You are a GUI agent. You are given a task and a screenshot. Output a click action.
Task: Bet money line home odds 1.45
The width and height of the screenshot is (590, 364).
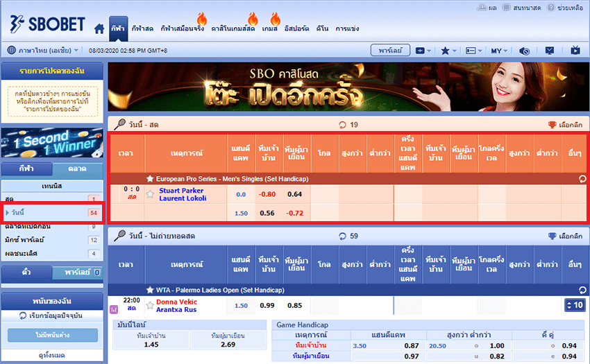pyautogui.click(x=151, y=345)
